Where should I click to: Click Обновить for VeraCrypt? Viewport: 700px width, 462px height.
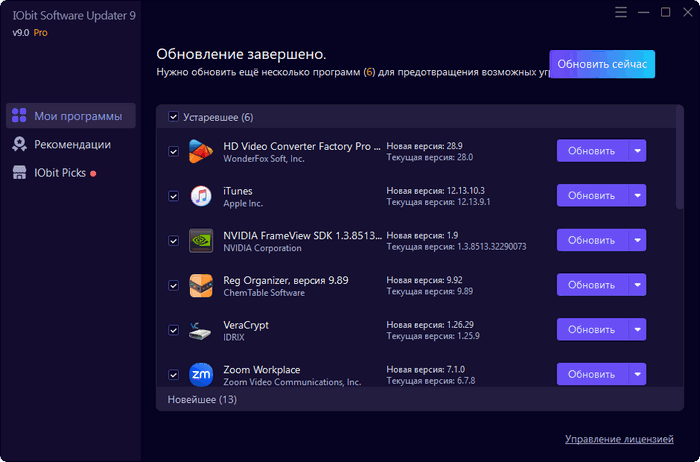(592, 329)
